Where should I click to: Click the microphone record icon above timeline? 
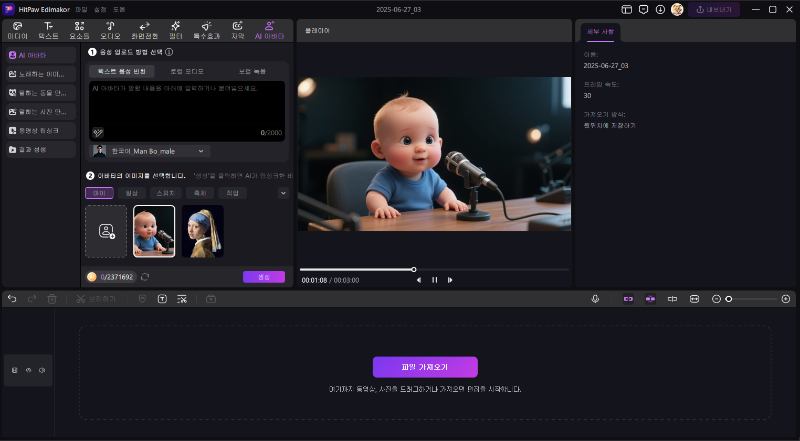(595, 299)
